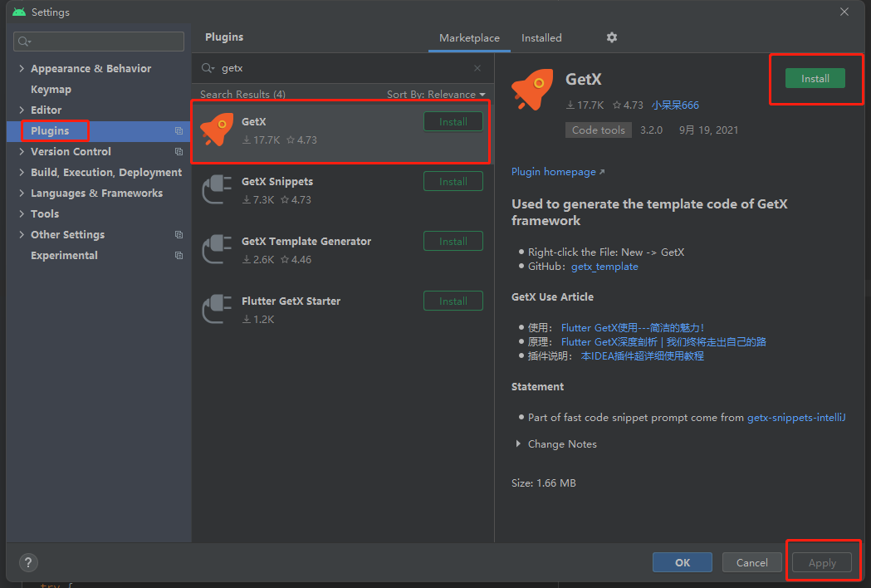The height and width of the screenshot is (588, 871).
Task: Click the project-level icon beside Experimental
Action: (x=179, y=255)
